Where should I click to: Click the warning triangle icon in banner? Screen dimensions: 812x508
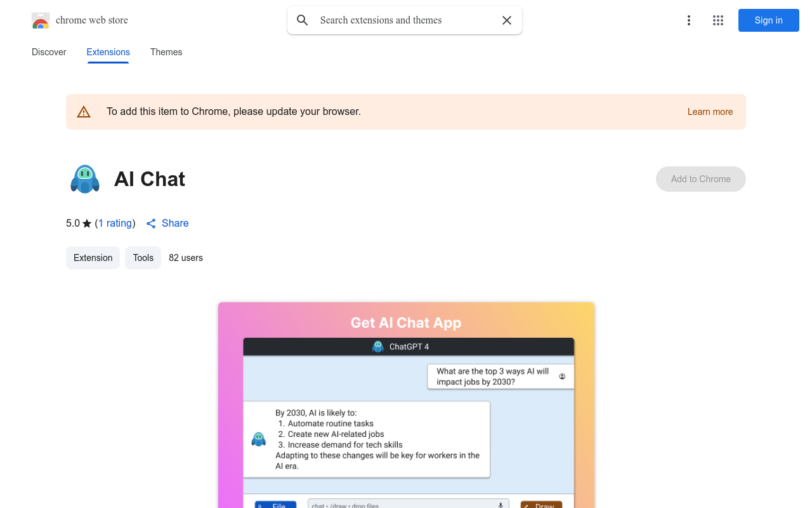[84, 112]
